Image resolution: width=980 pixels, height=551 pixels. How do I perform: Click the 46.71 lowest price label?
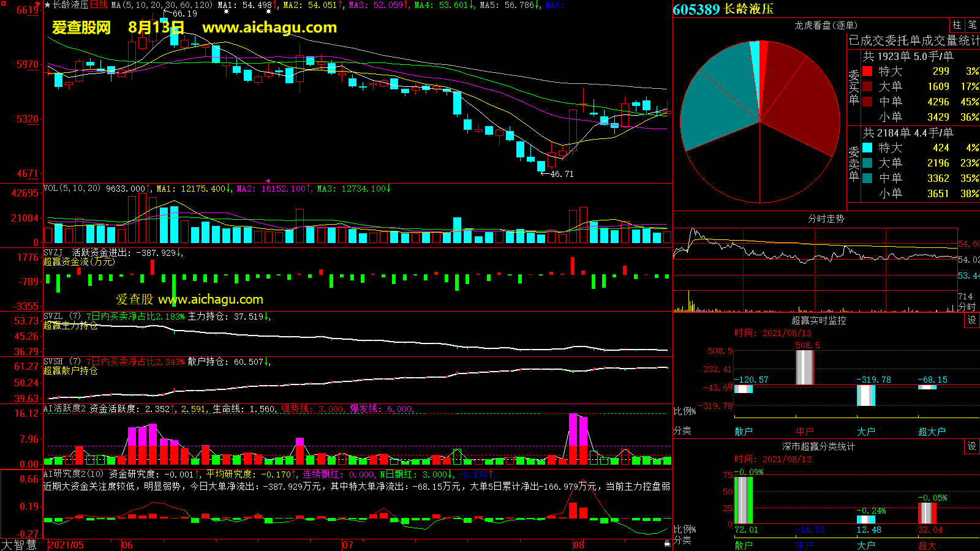562,174
